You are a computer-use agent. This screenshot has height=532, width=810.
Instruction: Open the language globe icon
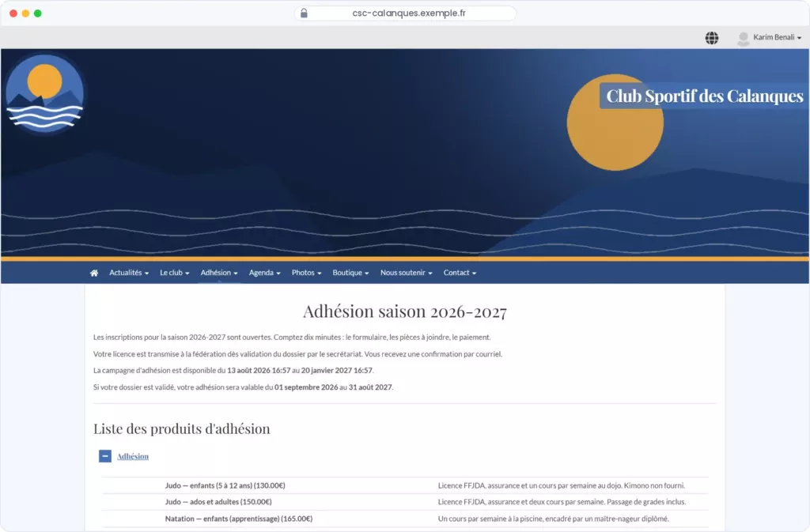711,38
